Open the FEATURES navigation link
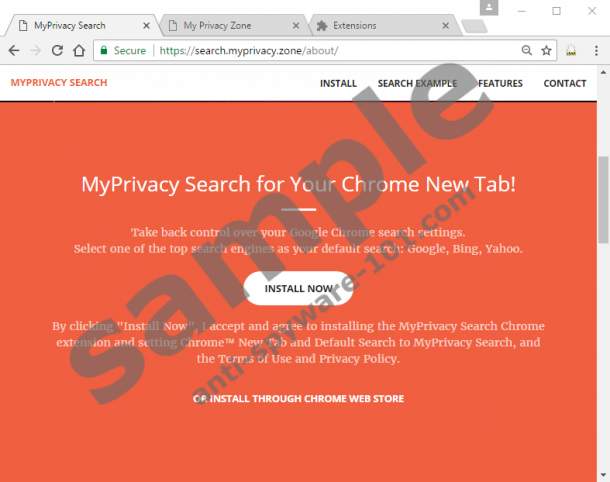 point(500,83)
